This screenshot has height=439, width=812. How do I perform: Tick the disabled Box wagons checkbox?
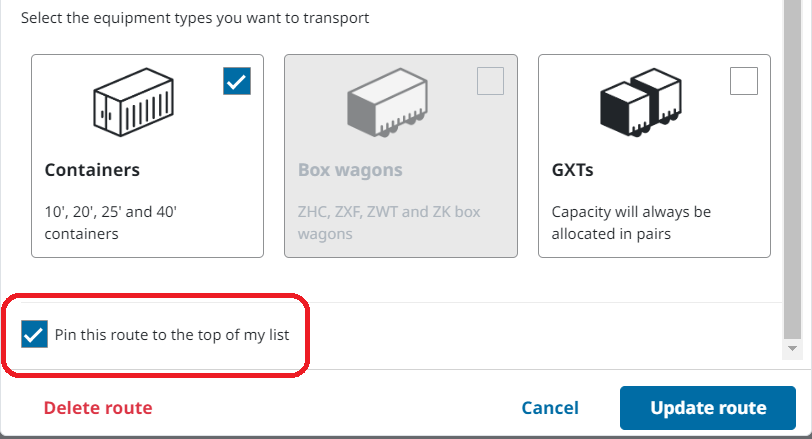click(490, 82)
